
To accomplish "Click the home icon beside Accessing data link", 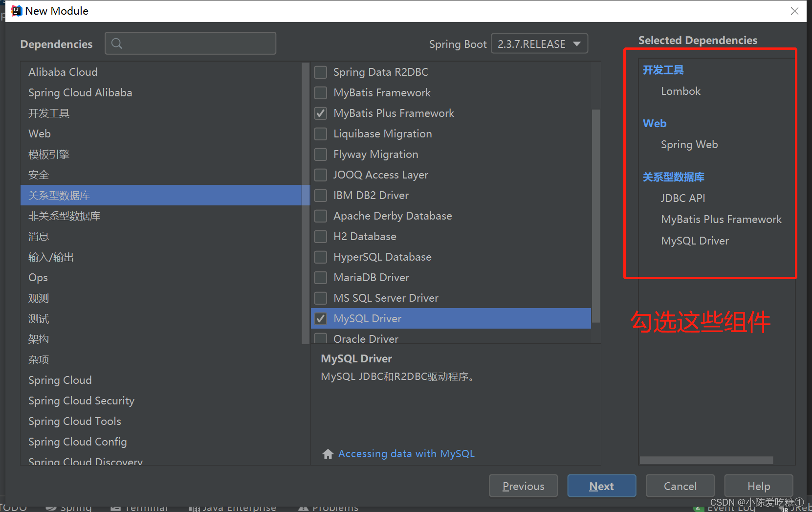I will click(x=328, y=454).
